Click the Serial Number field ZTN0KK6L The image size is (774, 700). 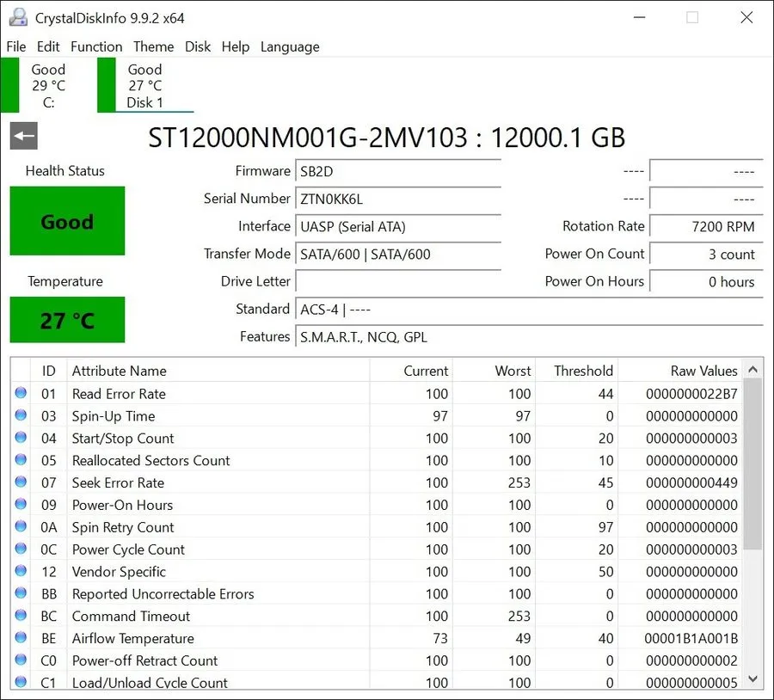[398, 199]
